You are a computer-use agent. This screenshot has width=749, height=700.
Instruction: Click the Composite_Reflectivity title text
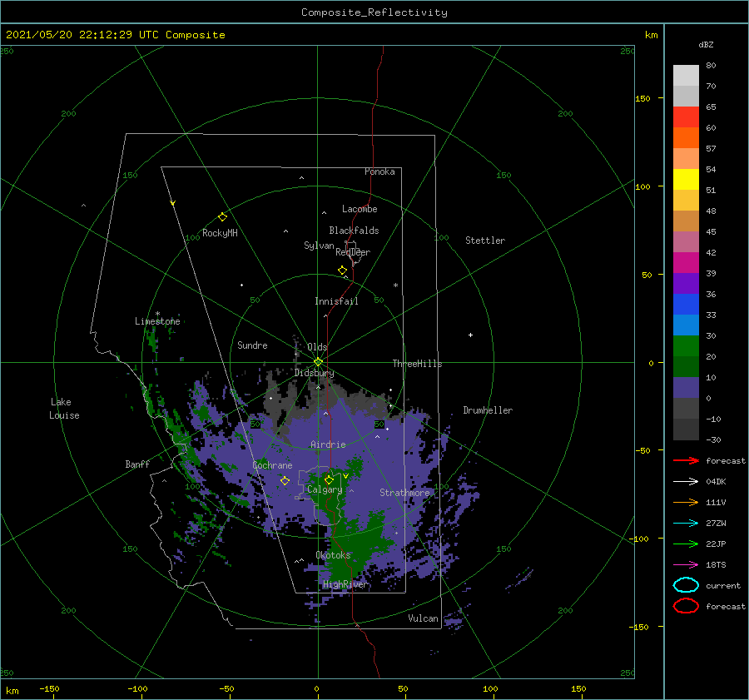coord(374,12)
